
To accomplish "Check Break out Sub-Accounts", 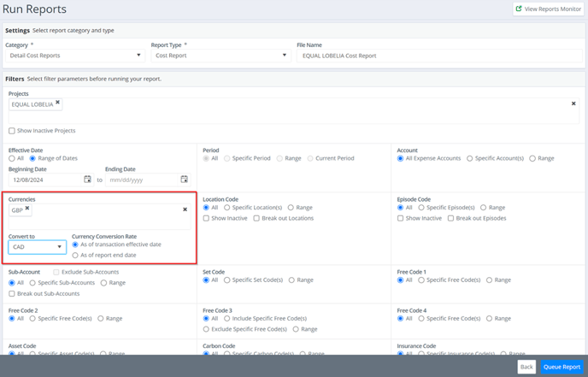I will (x=12, y=294).
